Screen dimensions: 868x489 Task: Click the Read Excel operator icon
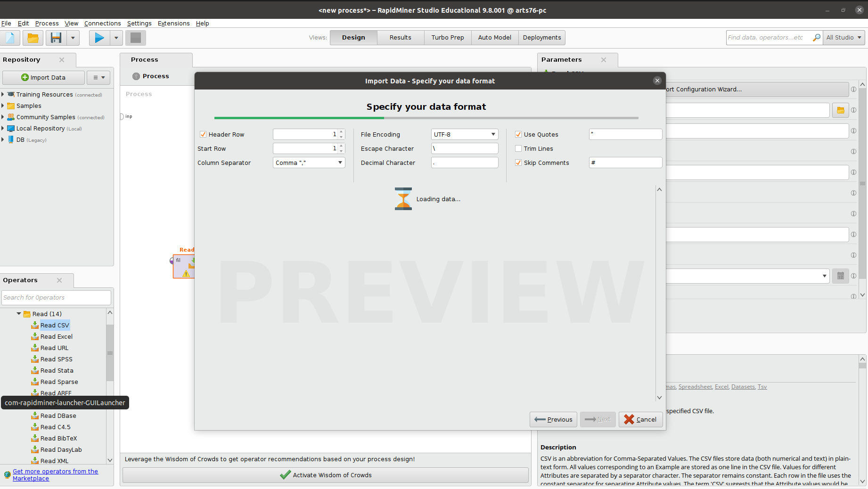(35, 336)
